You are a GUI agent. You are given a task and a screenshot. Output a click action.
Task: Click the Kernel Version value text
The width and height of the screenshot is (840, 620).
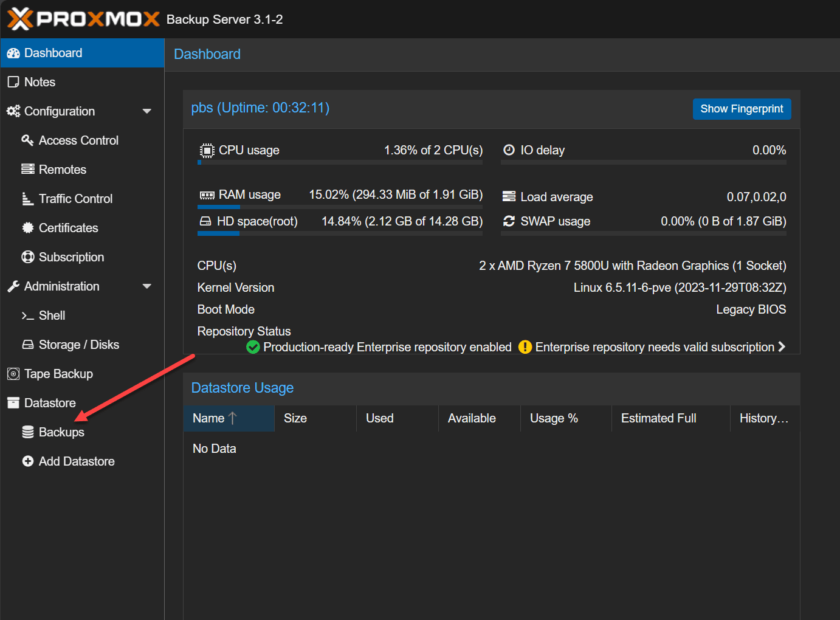(680, 288)
